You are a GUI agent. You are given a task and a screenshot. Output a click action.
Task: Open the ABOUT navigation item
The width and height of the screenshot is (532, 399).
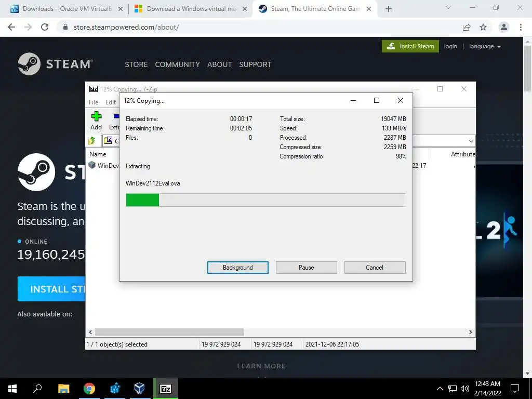pyautogui.click(x=220, y=64)
